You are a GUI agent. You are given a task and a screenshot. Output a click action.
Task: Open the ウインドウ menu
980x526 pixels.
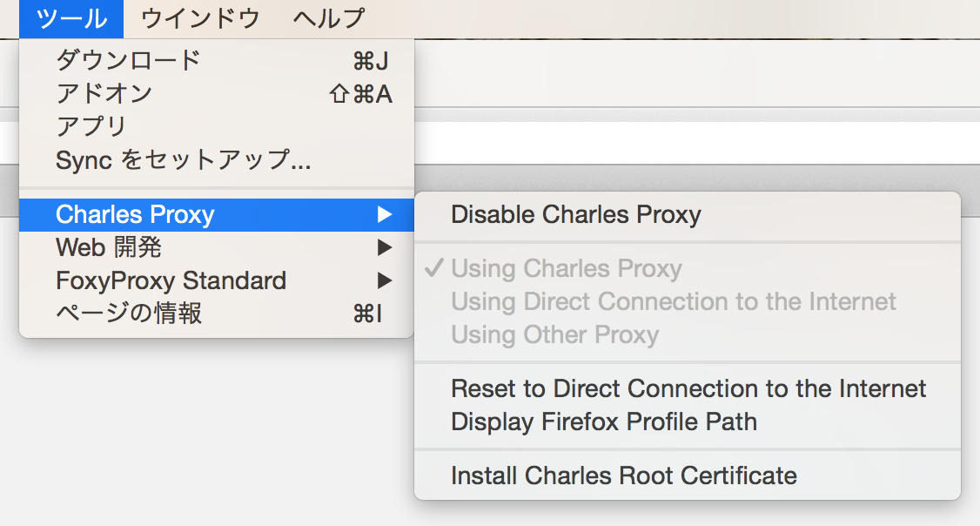[x=200, y=19]
